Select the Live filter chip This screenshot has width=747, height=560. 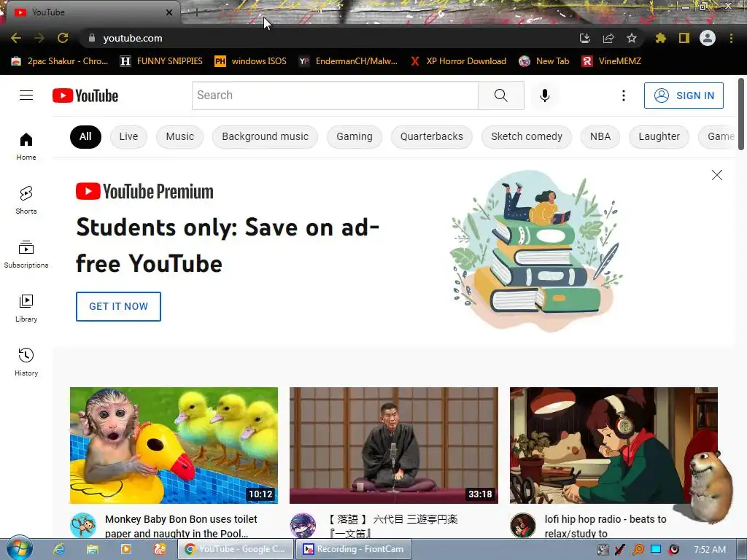pyautogui.click(x=128, y=136)
